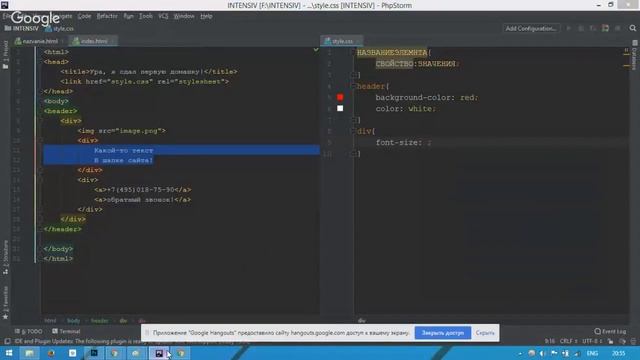Screen dimensions: 640x360
Task: Collapse the НАЗВАНИЕЭЛЕМНТА rule fold marker
Action: (353, 53)
